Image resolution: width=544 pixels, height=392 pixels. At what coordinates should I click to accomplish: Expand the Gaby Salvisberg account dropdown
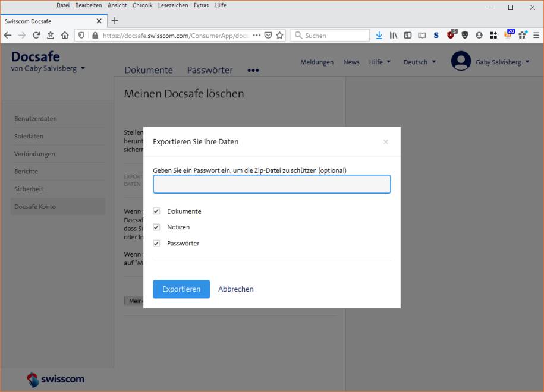[x=502, y=62]
